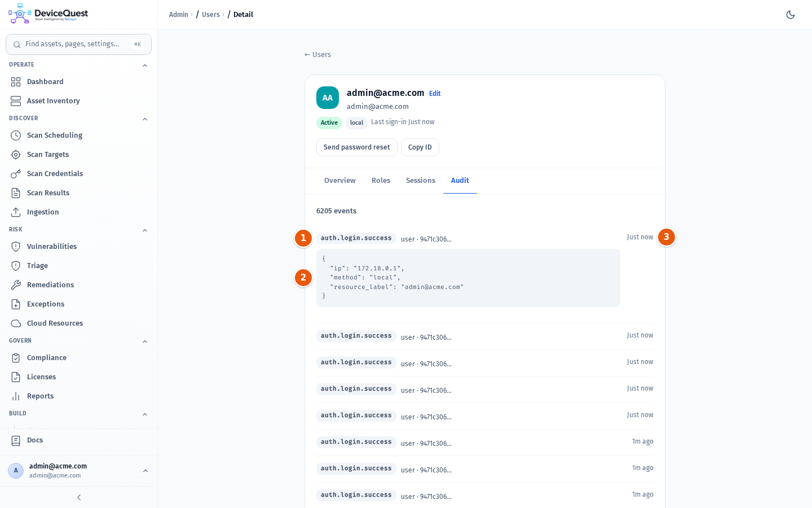Open the Sessions tab
The image size is (812, 508).
(421, 181)
